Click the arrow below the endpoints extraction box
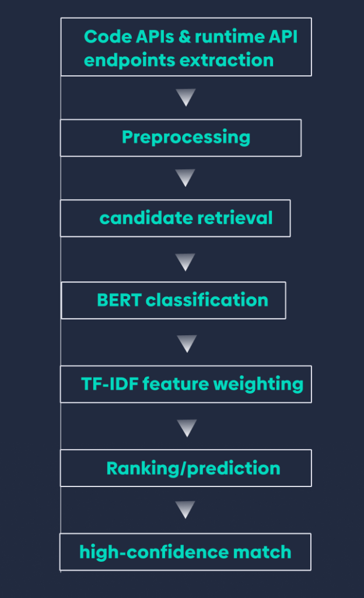Image resolution: width=364 pixels, height=598 pixels. (x=185, y=97)
